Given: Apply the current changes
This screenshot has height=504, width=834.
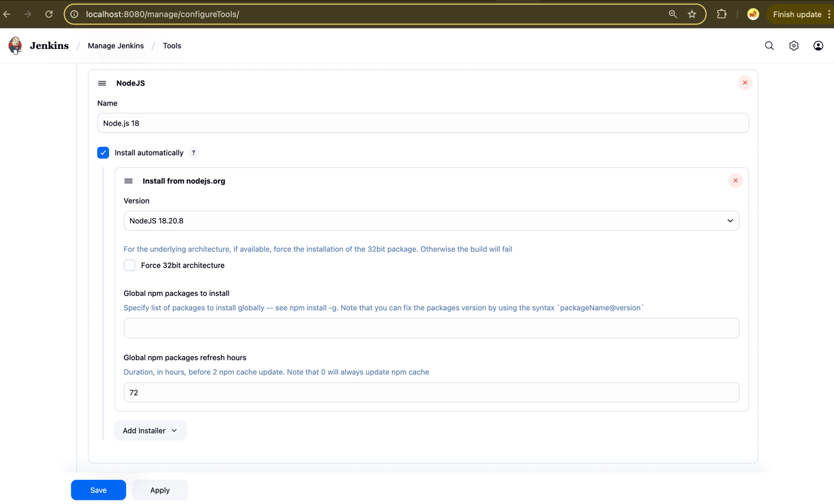Looking at the screenshot, I should (160, 490).
